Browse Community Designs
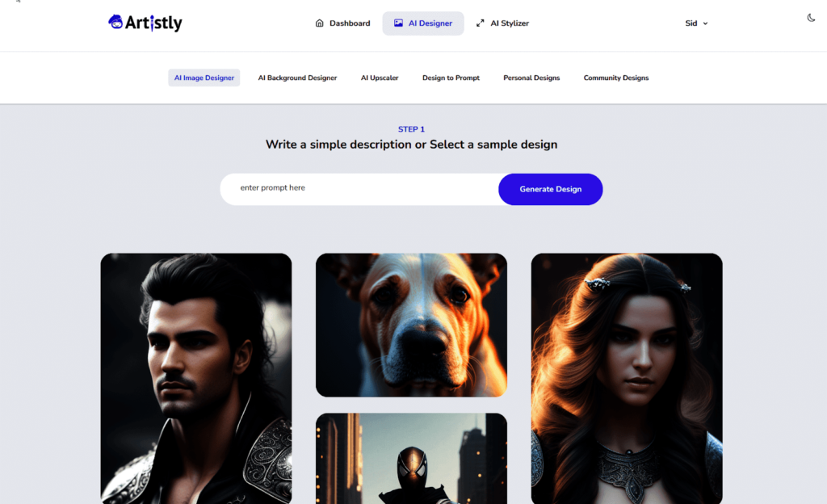Viewport: 827px width, 504px height. click(x=616, y=78)
